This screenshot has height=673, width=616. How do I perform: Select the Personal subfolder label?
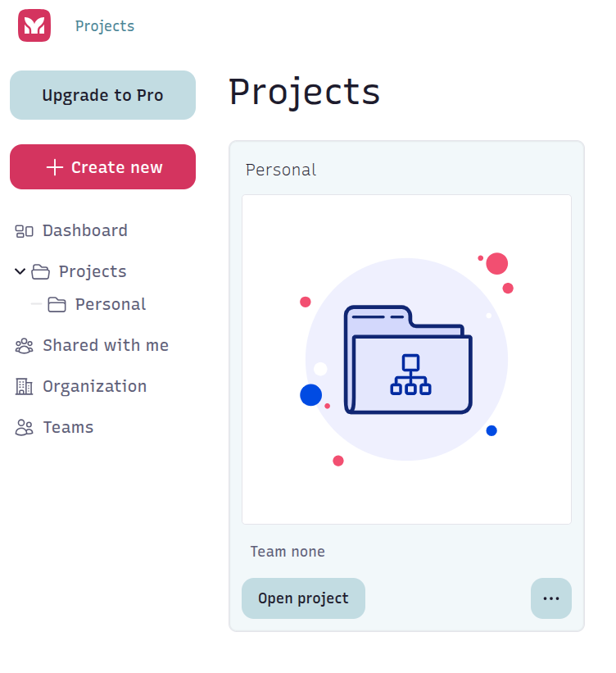click(x=111, y=304)
